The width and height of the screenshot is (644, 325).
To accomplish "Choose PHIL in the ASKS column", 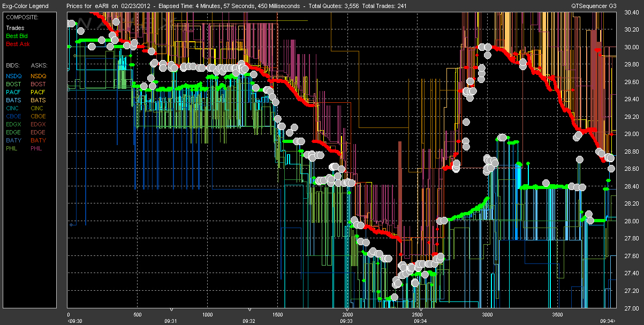I will pyautogui.click(x=37, y=148).
